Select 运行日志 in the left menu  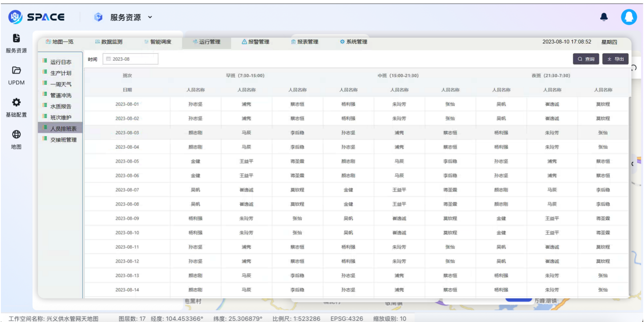click(x=60, y=62)
